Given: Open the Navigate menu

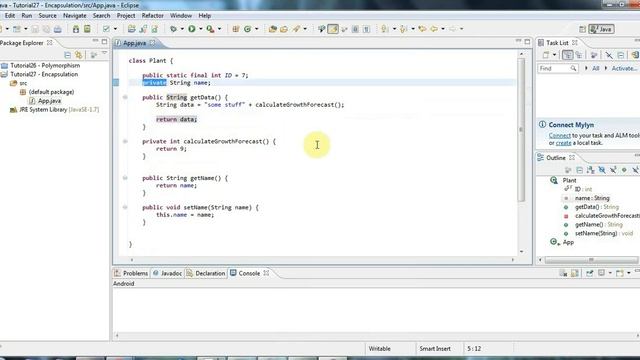Looking at the screenshot, I should tap(75, 16).
